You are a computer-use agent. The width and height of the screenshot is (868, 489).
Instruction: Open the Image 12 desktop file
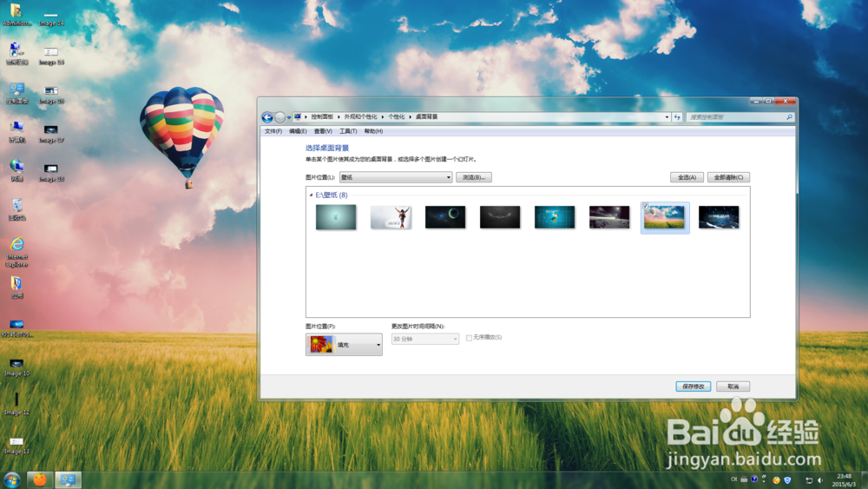coord(16,404)
